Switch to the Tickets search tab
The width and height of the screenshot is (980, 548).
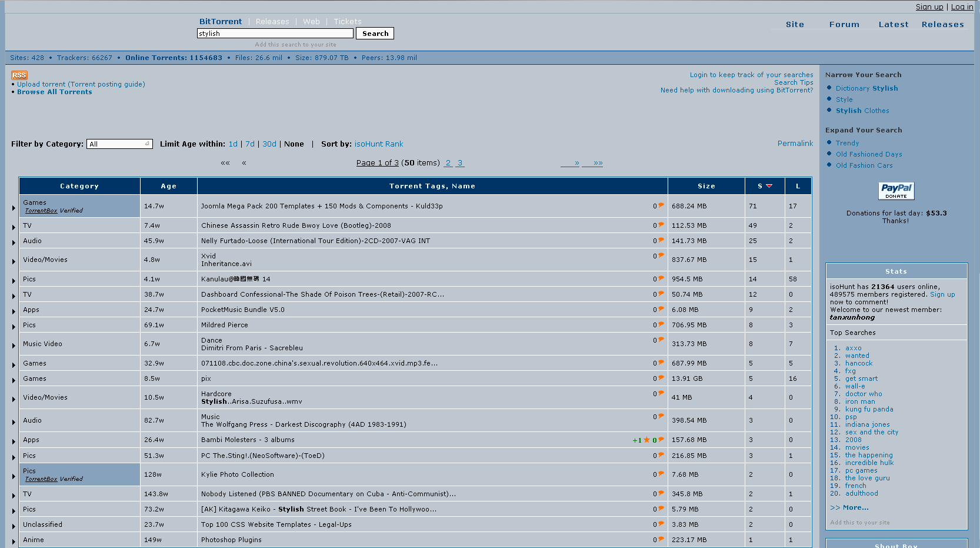(348, 21)
